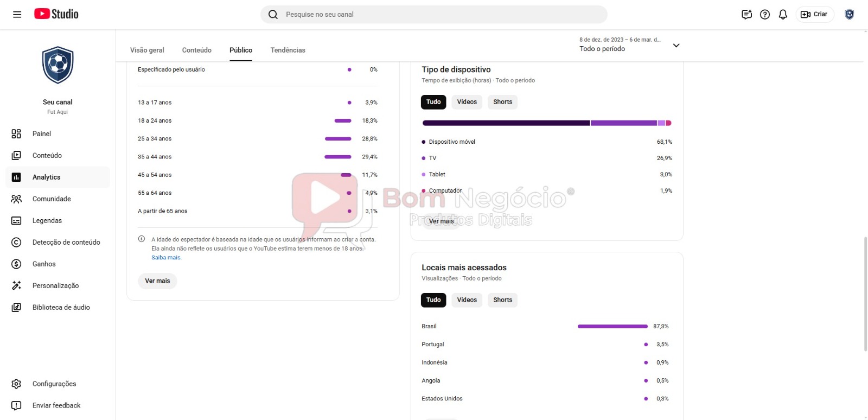The image size is (868, 420).
Task: Switch to the Visão geral tab
Action: [147, 50]
